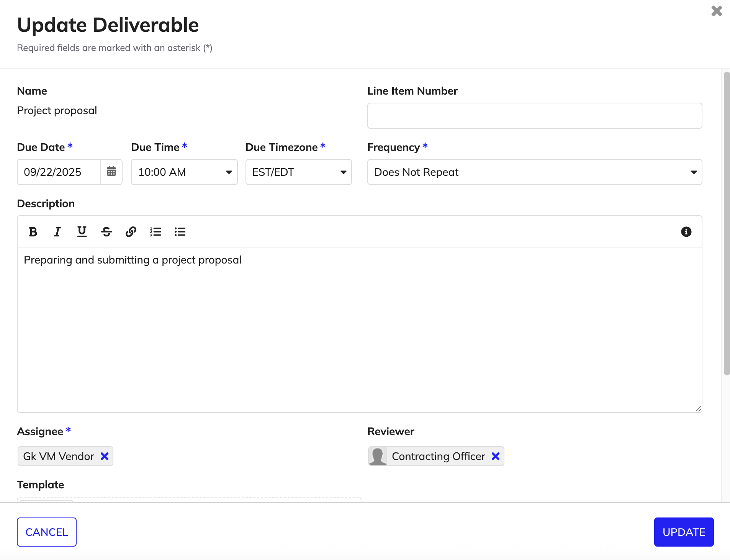Click the Line Item Number field

[x=535, y=116]
